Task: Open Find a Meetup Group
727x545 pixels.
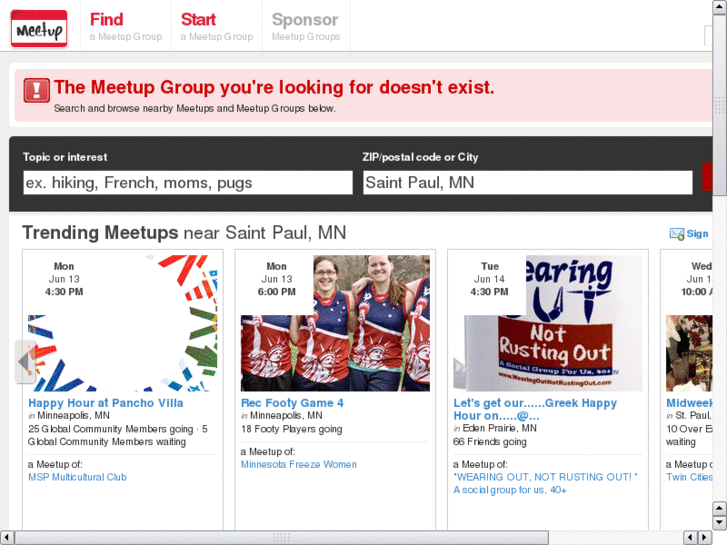Action: [126, 26]
